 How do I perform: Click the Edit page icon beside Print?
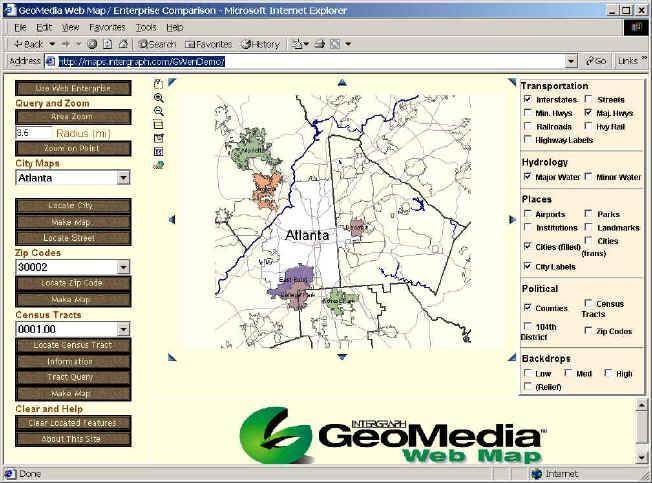pyautogui.click(x=335, y=44)
